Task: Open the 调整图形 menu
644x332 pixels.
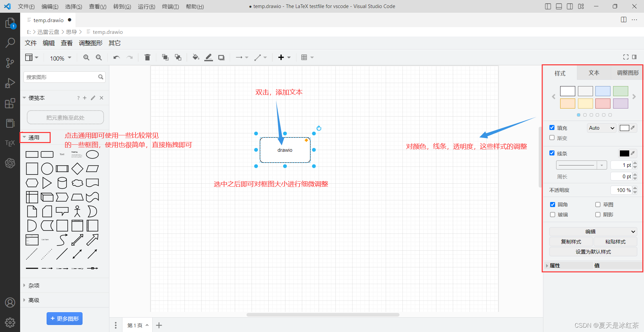Action: pyautogui.click(x=91, y=43)
